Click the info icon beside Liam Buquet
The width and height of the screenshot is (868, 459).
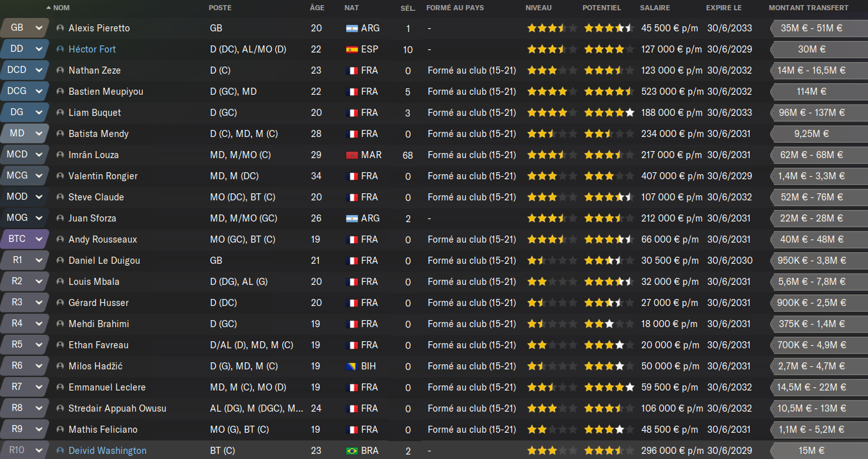pos(60,113)
